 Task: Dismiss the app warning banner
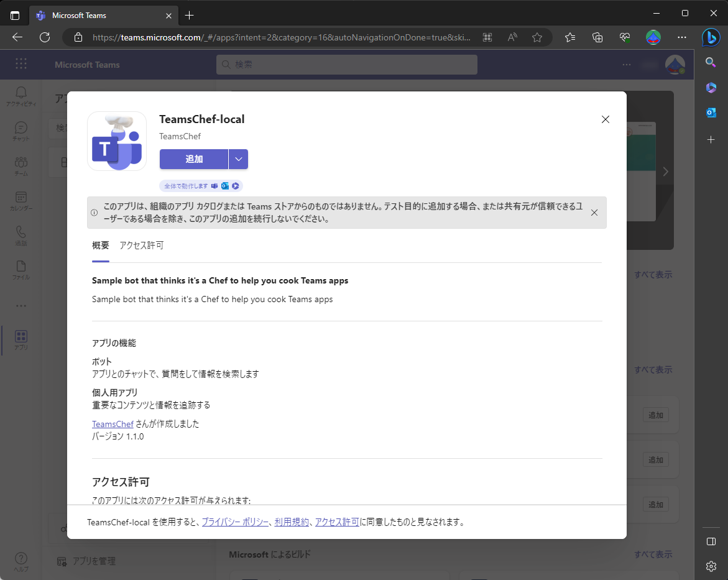pyautogui.click(x=594, y=212)
